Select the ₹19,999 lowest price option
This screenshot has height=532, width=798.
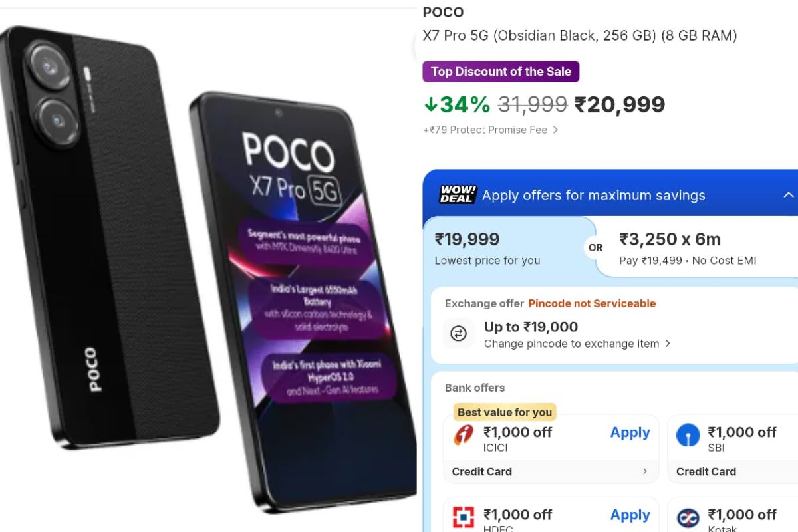[489, 247]
